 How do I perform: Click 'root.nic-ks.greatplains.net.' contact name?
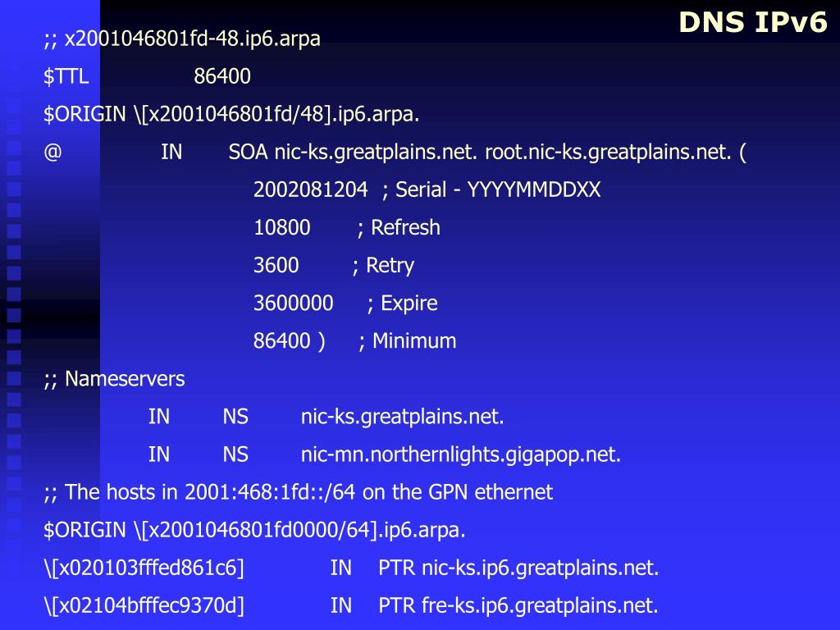coord(608,153)
